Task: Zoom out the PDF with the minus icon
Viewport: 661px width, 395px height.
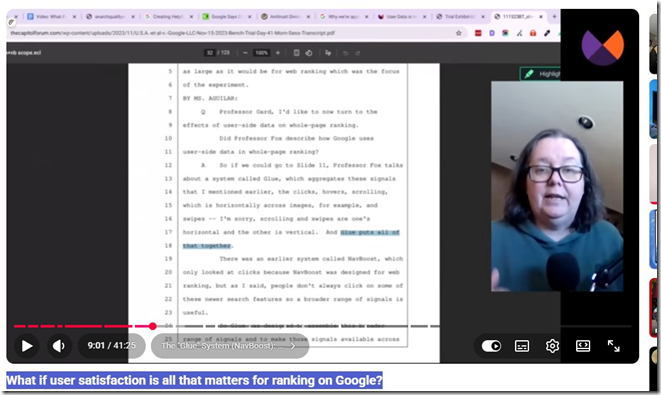Action: click(x=245, y=53)
